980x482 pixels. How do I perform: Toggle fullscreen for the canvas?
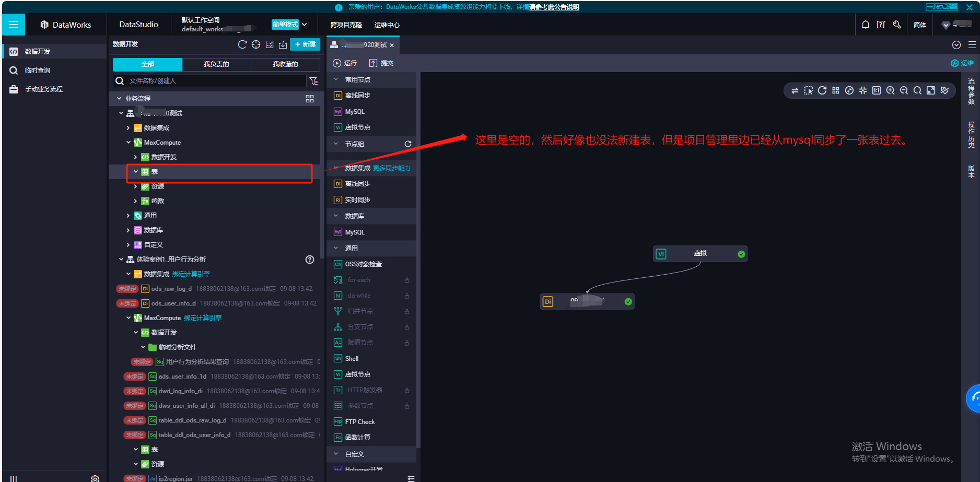(931, 90)
